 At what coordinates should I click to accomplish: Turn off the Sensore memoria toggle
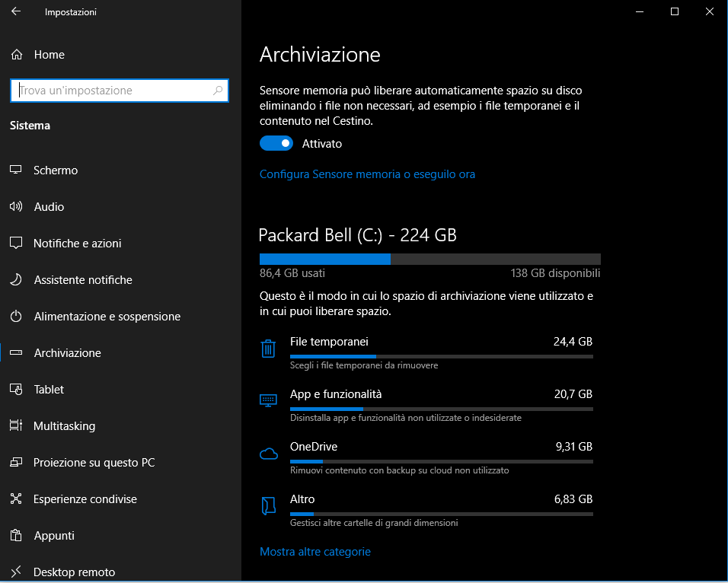click(x=276, y=143)
